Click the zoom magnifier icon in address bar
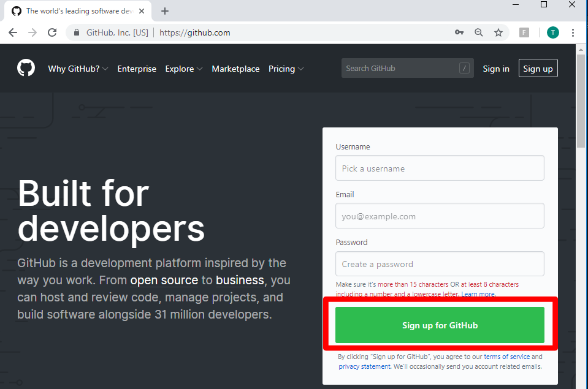Viewport: 588px width, 389px height. coord(478,32)
